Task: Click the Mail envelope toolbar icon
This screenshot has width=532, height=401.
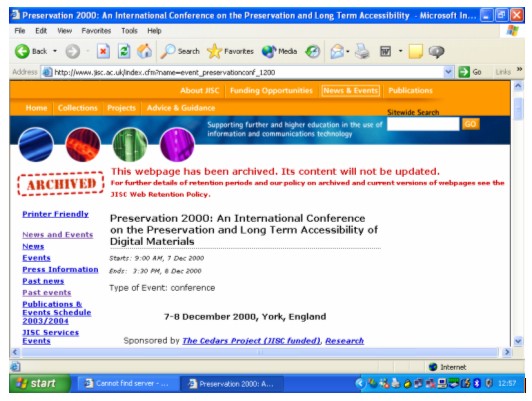Action: point(337,52)
